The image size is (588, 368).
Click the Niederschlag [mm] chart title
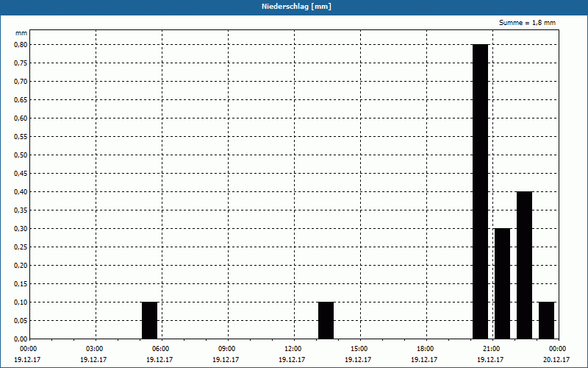point(296,7)
